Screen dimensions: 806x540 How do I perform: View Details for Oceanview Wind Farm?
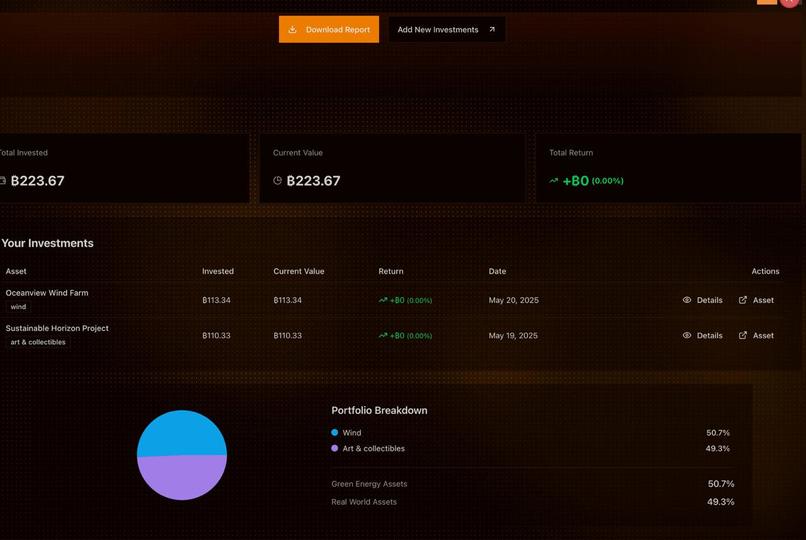tap(703, 300)
